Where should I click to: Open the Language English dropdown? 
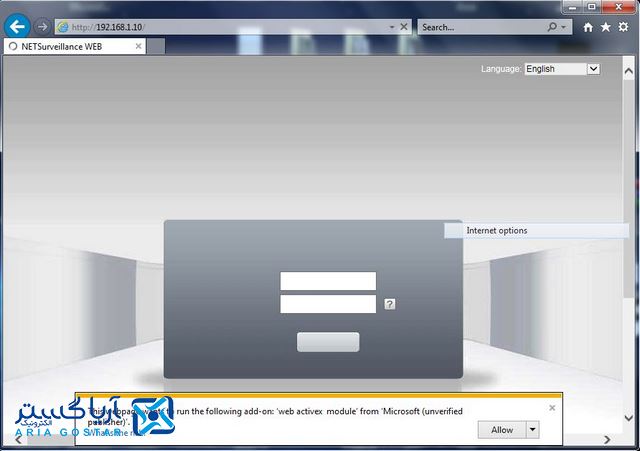pyautogui.click(x=562, y=69)
